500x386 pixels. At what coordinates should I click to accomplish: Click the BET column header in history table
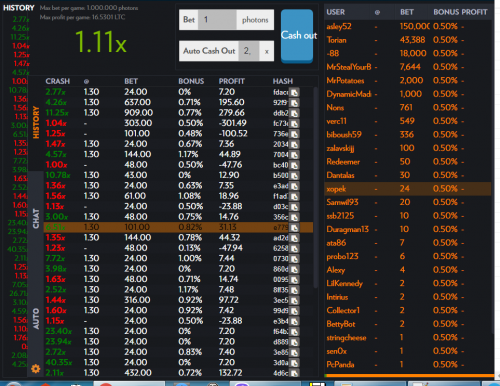click(131, 81)
